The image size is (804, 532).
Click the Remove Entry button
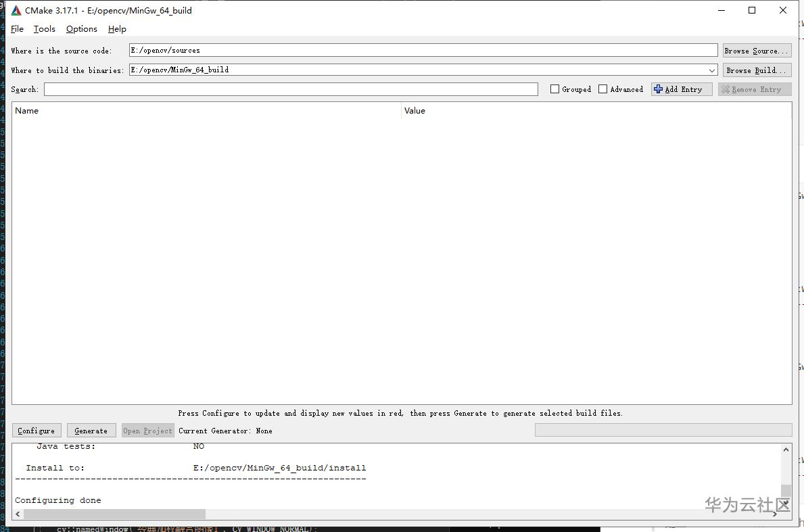pos(754,89)
